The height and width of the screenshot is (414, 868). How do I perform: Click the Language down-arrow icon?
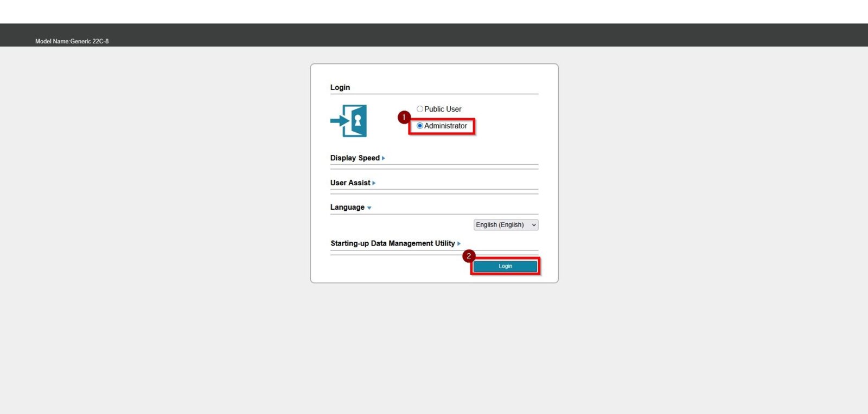click(369, 208)
